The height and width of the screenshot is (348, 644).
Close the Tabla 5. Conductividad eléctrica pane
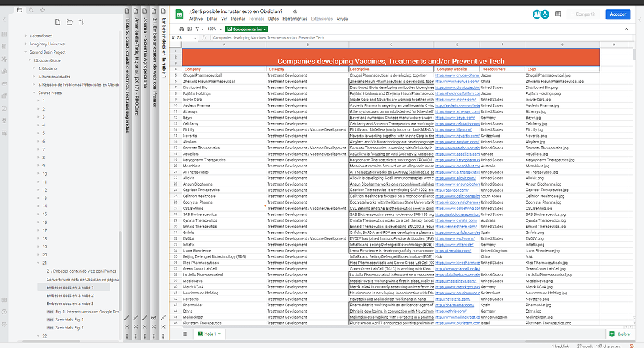tap(127, 327)
